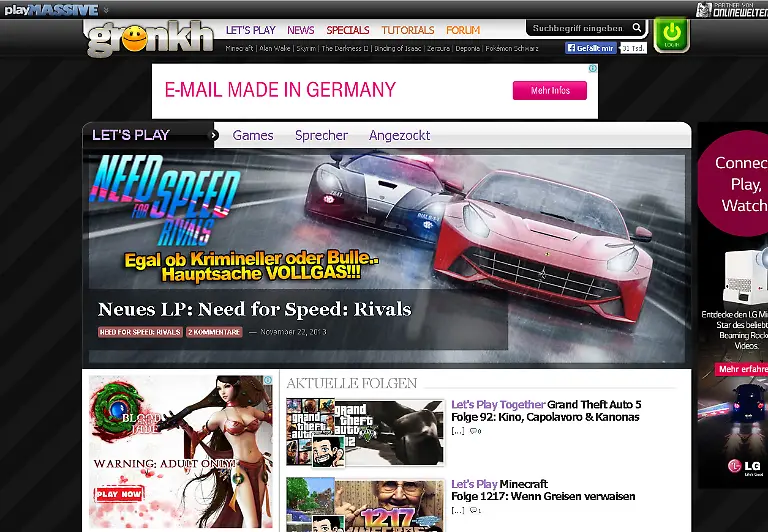Image resolution: width=768 pixels, height=532 pixels.
Task: Click the Let's Play arrow icon in tab header
Action: (x=213, y=135)
